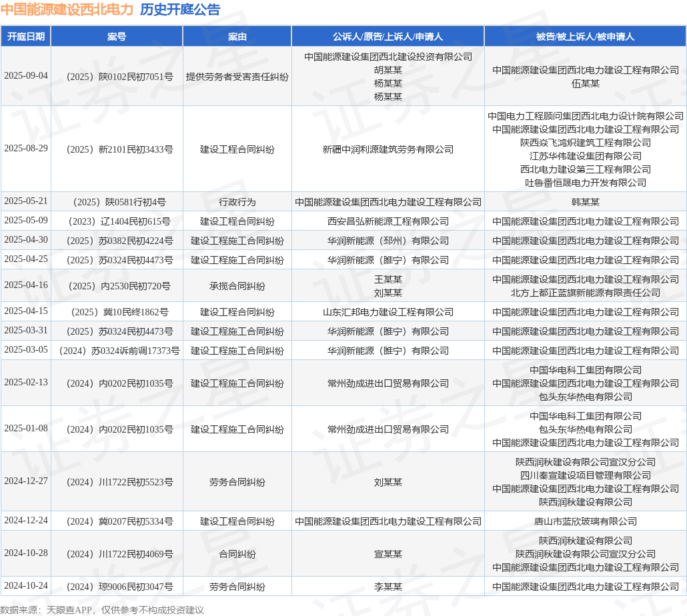
Task: Click plaintiff 华润新能源（邳州）有限公司
Action: (388, 241)
